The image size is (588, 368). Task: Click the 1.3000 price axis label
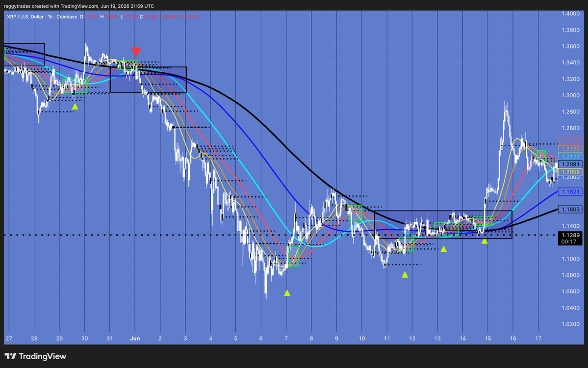[x=570, y=95]
